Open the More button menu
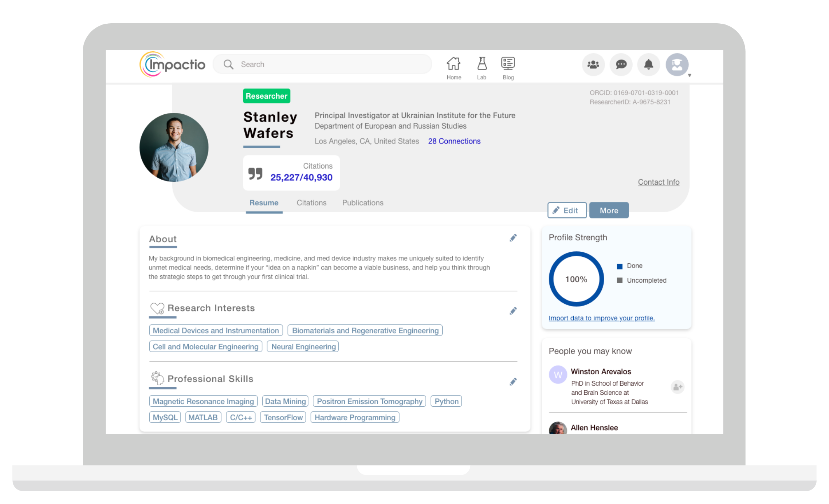The width and height of the screenshot is (829, 504). tap(609, 210)
